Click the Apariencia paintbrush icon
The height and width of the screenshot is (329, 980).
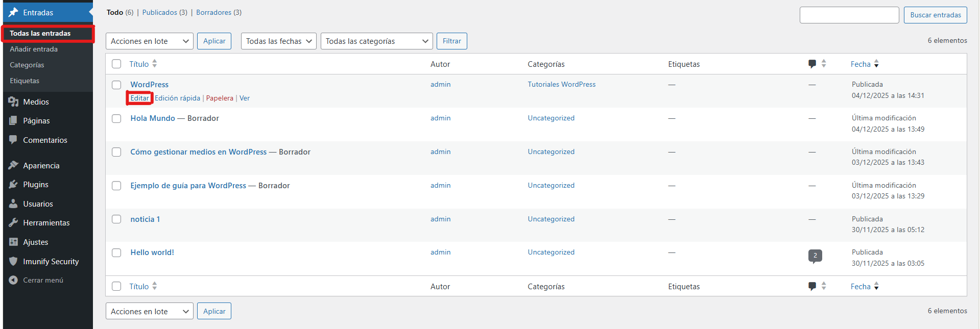13,165
